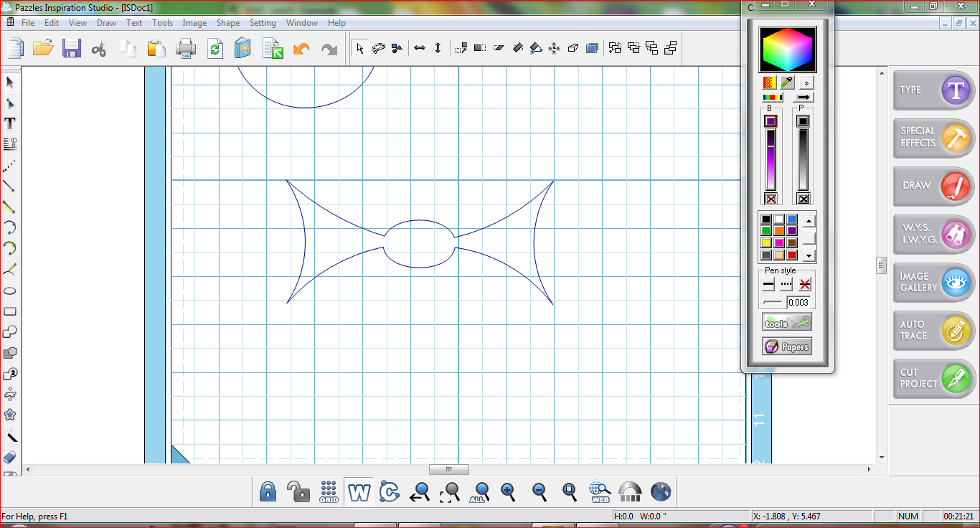The height and width of the screenshot is (528, 980).
Task: Open a file with the folder icon
Action: tap(43, 48)
